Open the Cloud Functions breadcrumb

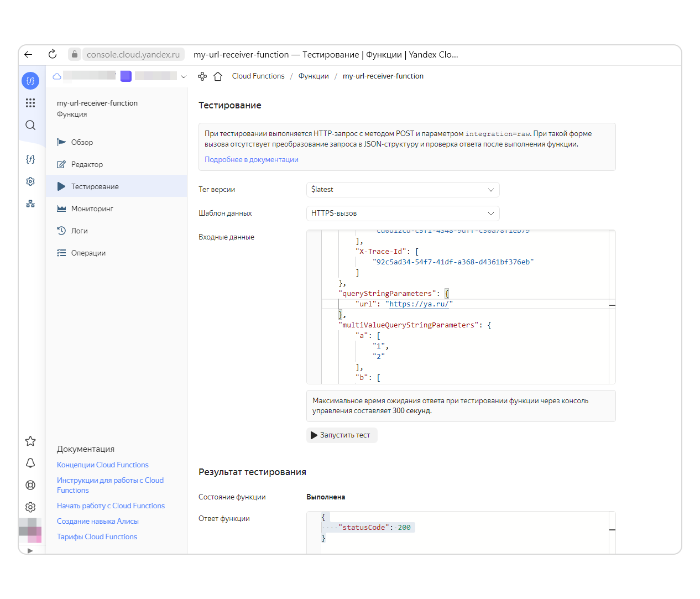click(258, 76)
